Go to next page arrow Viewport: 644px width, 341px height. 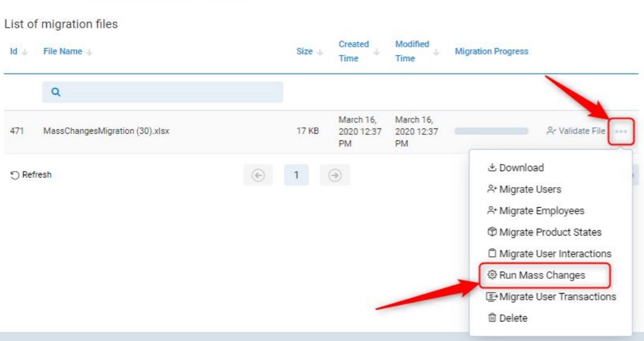pos(335,175)
